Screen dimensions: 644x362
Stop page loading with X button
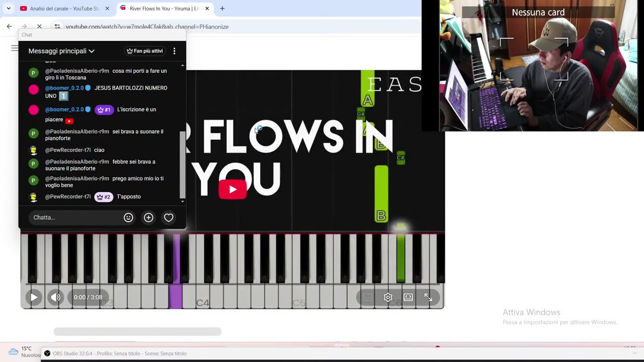(x=39, y=26)
